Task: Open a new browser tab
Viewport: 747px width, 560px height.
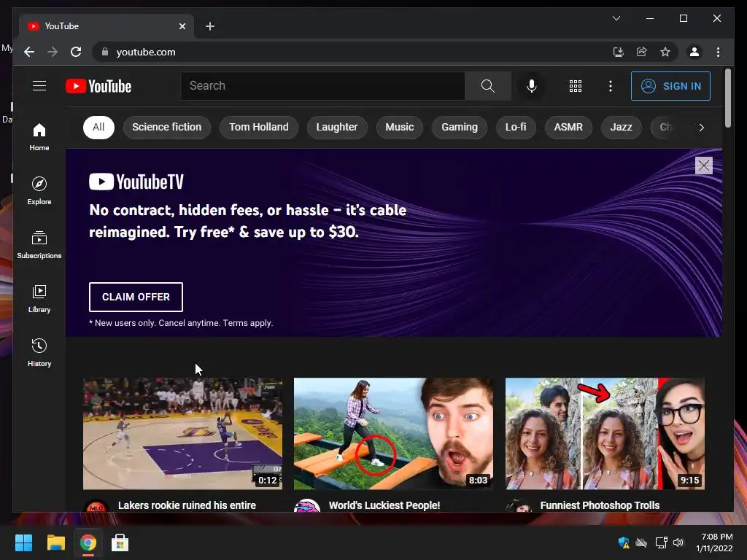Action: pyautogui.click(x=210, y=26)
